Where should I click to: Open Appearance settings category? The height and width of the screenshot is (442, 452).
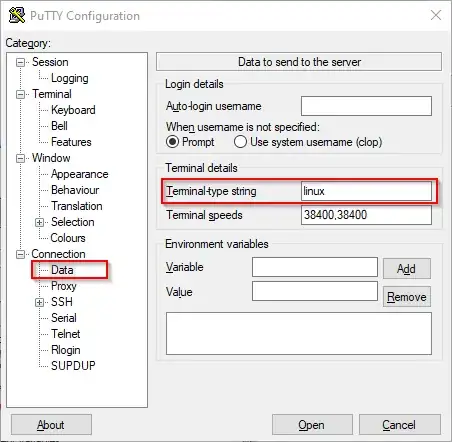click(79, 174)
